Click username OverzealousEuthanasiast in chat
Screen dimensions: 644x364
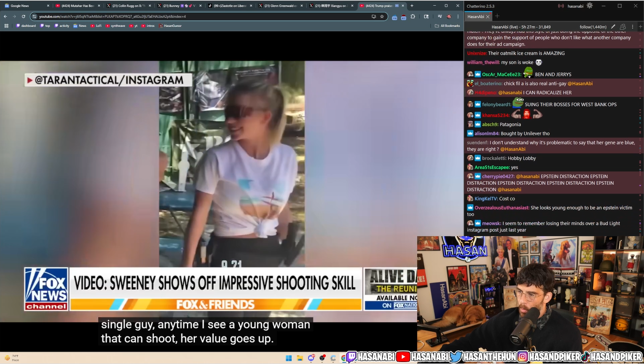[502, 208]
